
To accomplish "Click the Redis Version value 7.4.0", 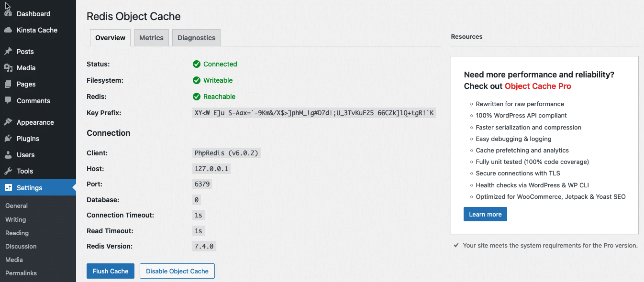I will [x=204, y=246].
